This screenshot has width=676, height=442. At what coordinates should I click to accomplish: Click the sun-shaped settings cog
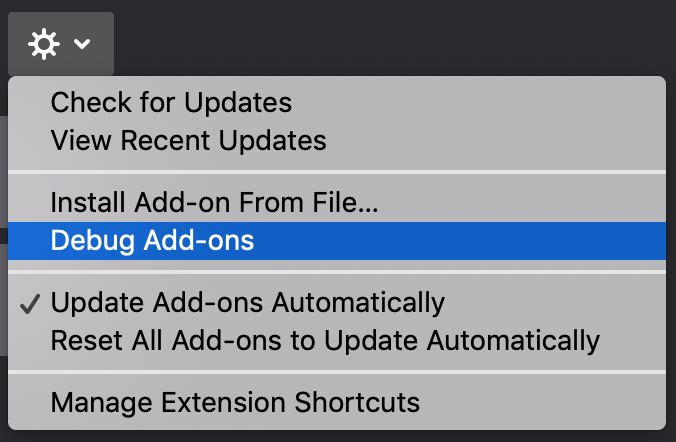click(x=44, y=44)
